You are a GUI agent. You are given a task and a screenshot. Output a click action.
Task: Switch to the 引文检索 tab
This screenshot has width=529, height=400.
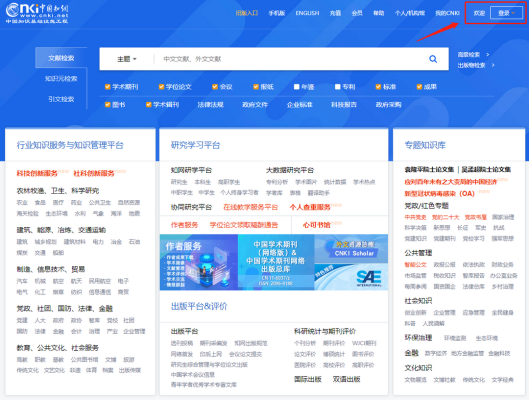[x=61, y=99]
